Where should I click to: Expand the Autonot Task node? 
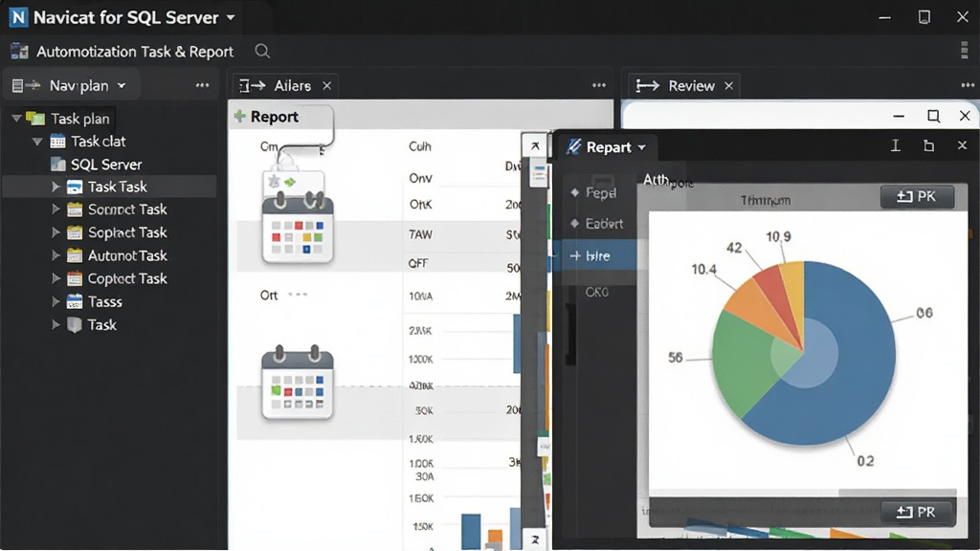[55, 254]
